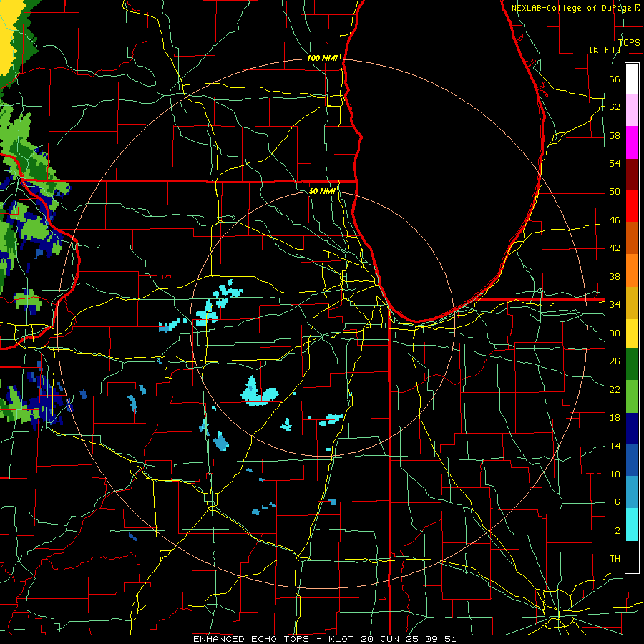Select the "TOPS" legend heading
644x644 pixels.
(x=629, y=42)
